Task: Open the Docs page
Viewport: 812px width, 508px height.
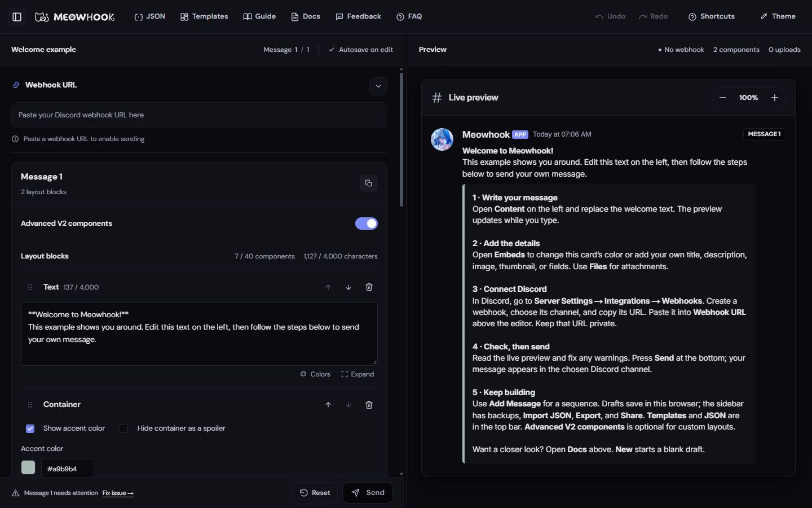Action: point(306,16)
